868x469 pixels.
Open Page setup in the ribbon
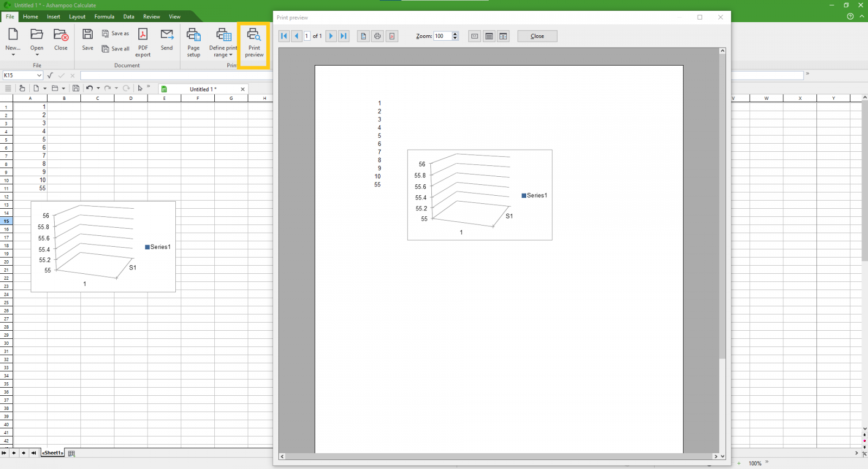tap(194, 42)
